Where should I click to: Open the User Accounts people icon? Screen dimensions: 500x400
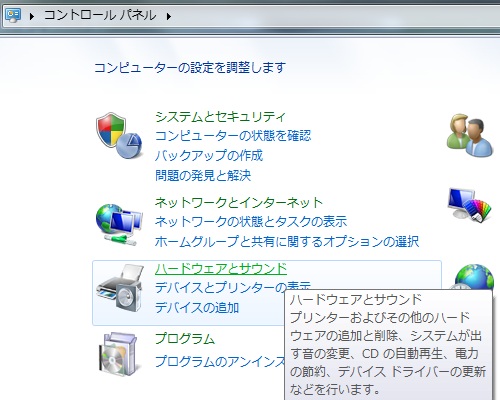(x=470, y=135)
